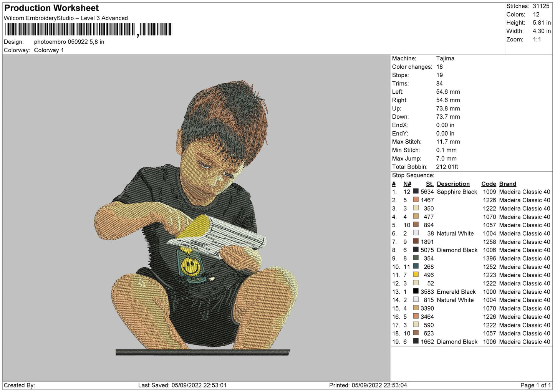Click the Max Jump value 7.0 mm
The height and width of the screenshot is (392, 555).
tap(446, 159)
